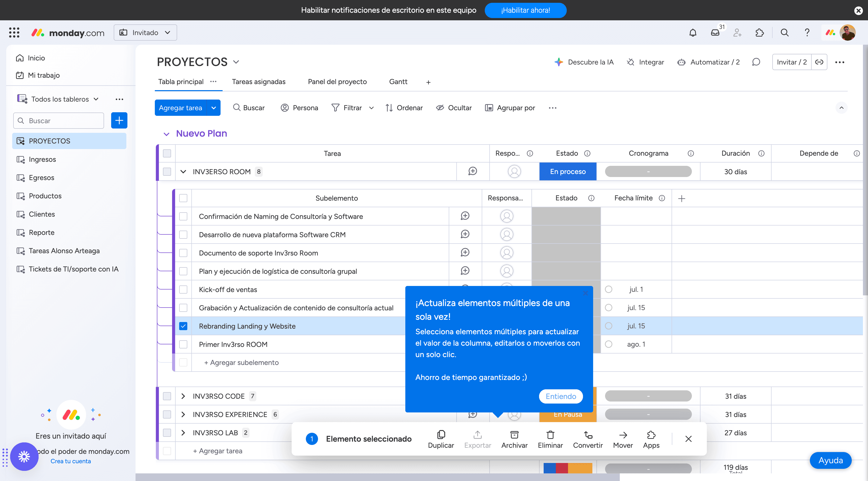
Task: Switch to Tareas asignadas tab
Action: [258, 82]
